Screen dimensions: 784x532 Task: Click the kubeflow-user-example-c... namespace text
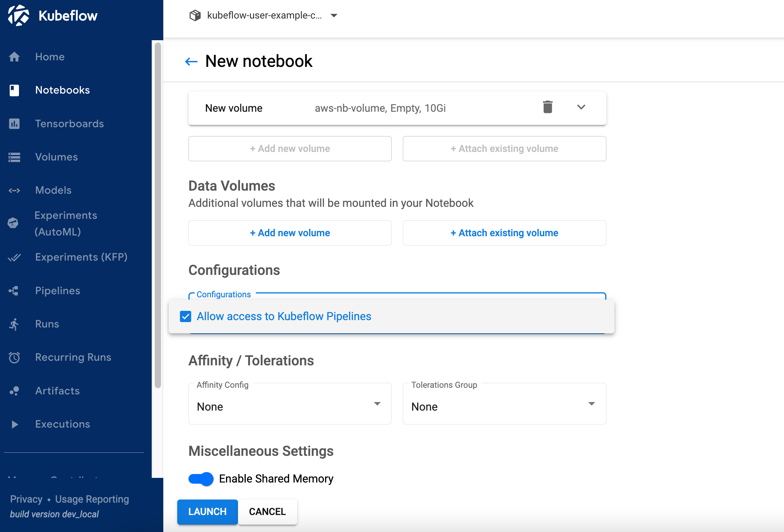(264, 15)
